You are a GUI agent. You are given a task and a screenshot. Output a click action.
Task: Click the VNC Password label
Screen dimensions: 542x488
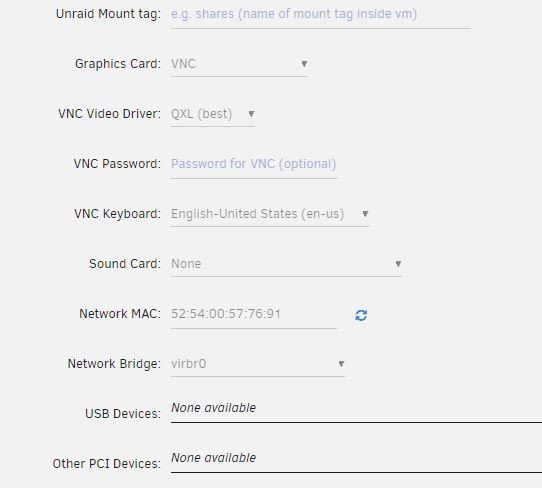[x=117, y=164]
